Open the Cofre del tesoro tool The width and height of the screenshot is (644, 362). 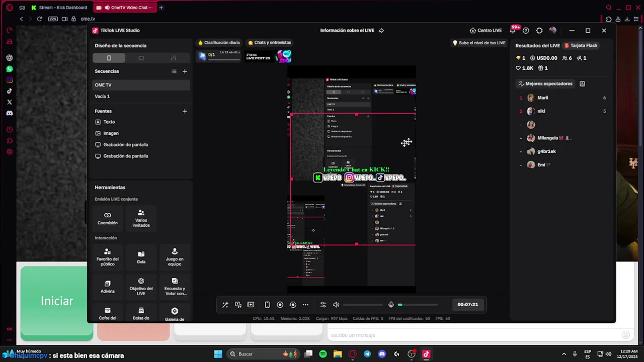[x=108, y=314]
